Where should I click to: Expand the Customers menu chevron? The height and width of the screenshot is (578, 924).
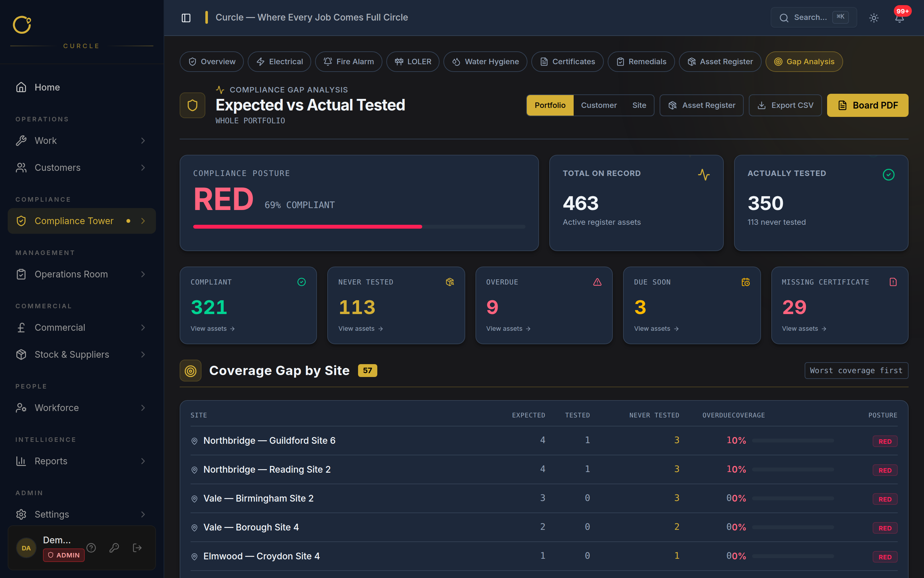coord(143,167)
